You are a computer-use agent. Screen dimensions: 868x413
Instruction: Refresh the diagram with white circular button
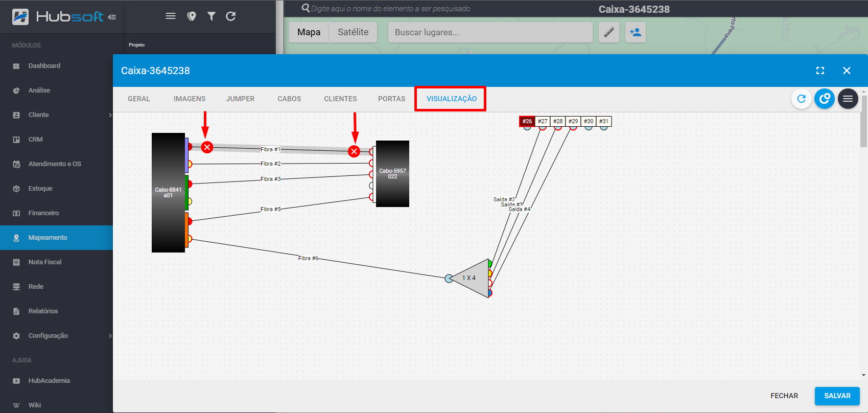point(802,99)
